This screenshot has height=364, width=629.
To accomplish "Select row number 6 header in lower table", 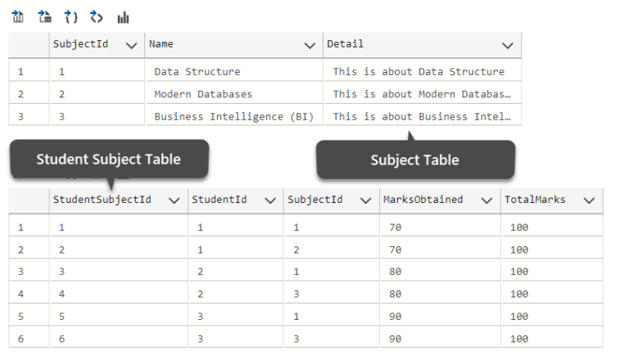I will click(x=29, y=339).
